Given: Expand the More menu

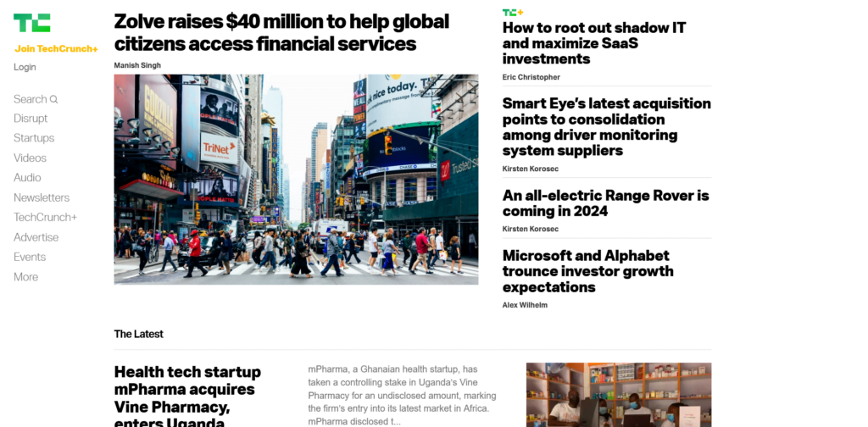Looking at the screenshot, I should [x=25, y=277].
